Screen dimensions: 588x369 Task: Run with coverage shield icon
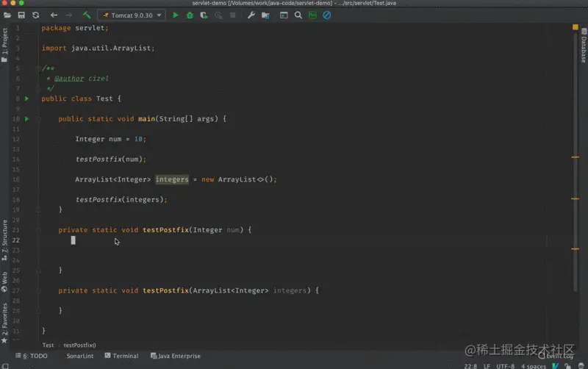click(204, 15)
